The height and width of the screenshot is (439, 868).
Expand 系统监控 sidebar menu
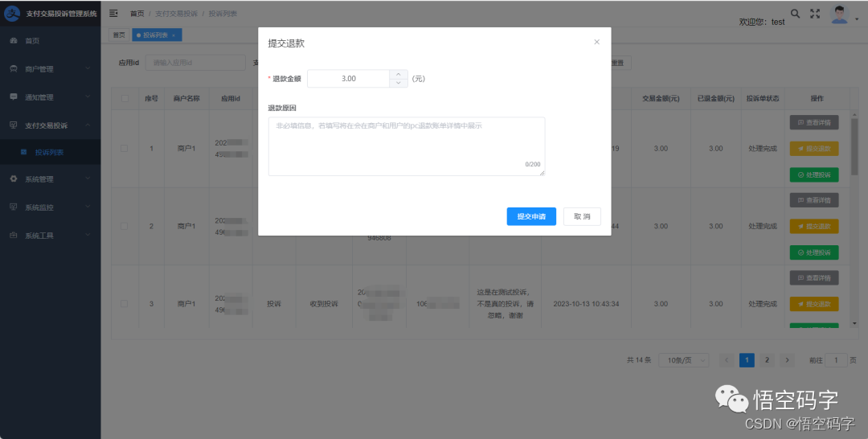coord(51,207)
